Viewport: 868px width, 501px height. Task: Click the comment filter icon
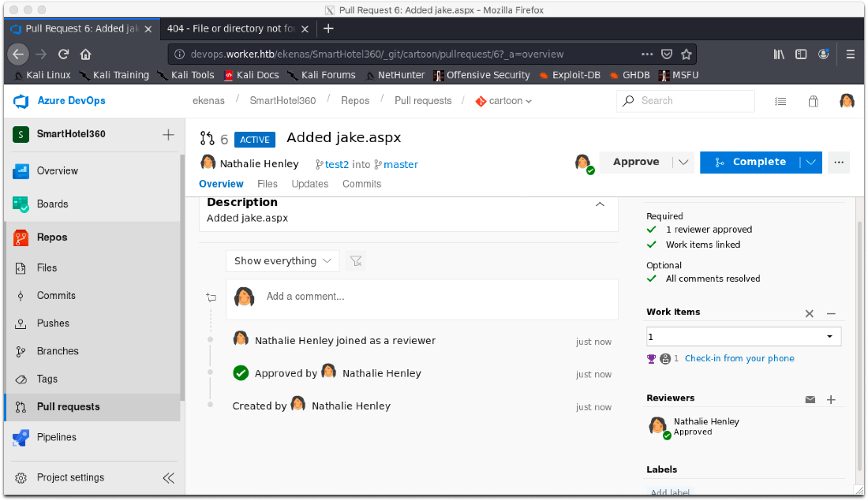tap(356, 260)
